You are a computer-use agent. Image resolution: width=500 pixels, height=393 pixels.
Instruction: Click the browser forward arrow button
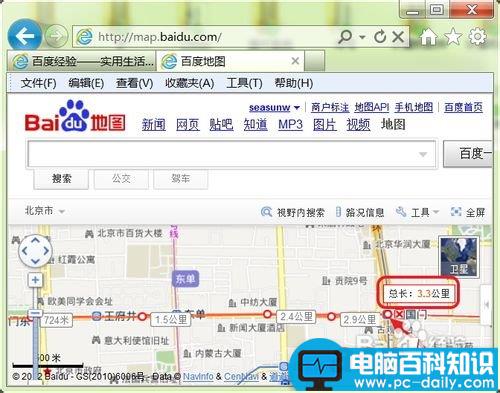(x=56, y=36)
